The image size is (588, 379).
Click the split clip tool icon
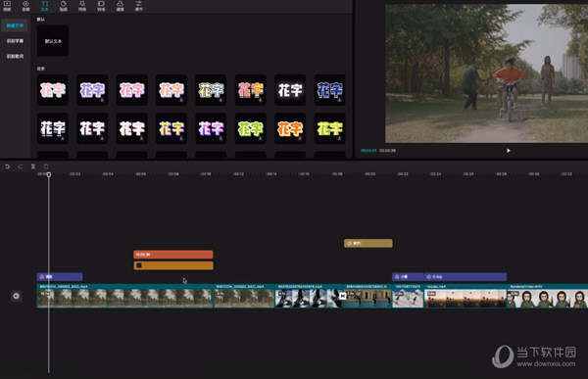(x=33, y=166)
